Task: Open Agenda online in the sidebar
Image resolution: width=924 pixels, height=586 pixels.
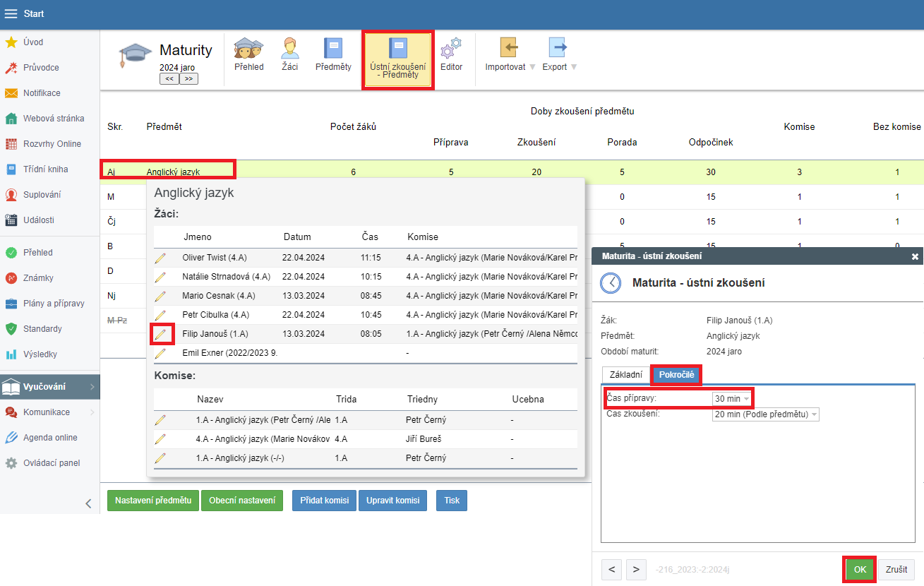Action: (x=49, y=438)
